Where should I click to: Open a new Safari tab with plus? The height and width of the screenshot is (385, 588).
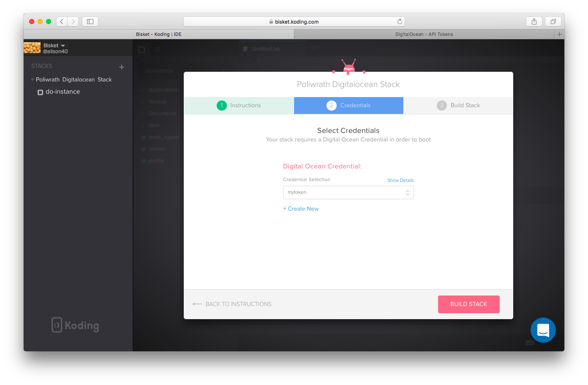pyautogui.click(x=559, y=34)
